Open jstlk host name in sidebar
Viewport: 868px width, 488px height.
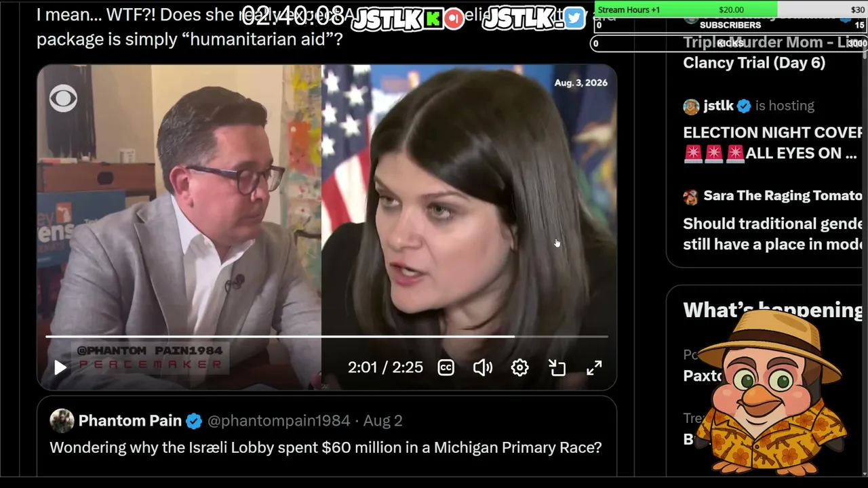pyautogui.click(x=718, y=106)
